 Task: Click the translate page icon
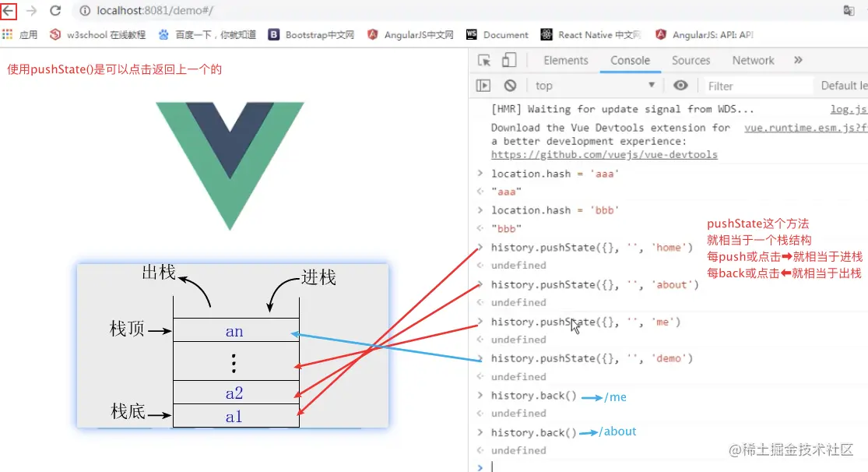tap(849, 11)
